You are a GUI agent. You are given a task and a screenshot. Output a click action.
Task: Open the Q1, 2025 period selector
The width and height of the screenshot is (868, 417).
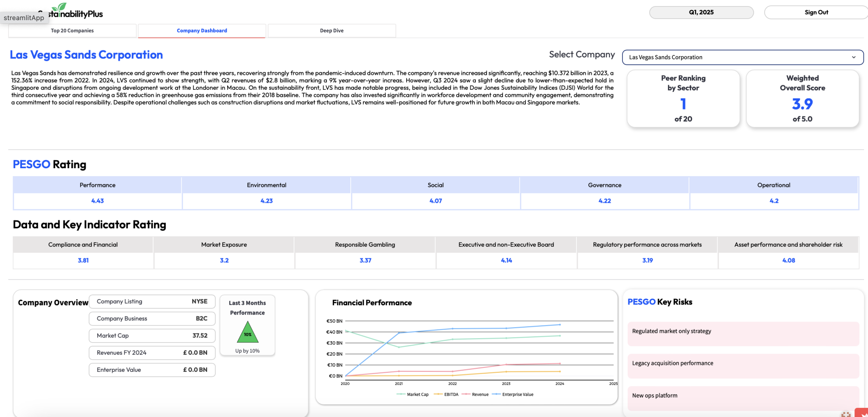tap(701, 12)
